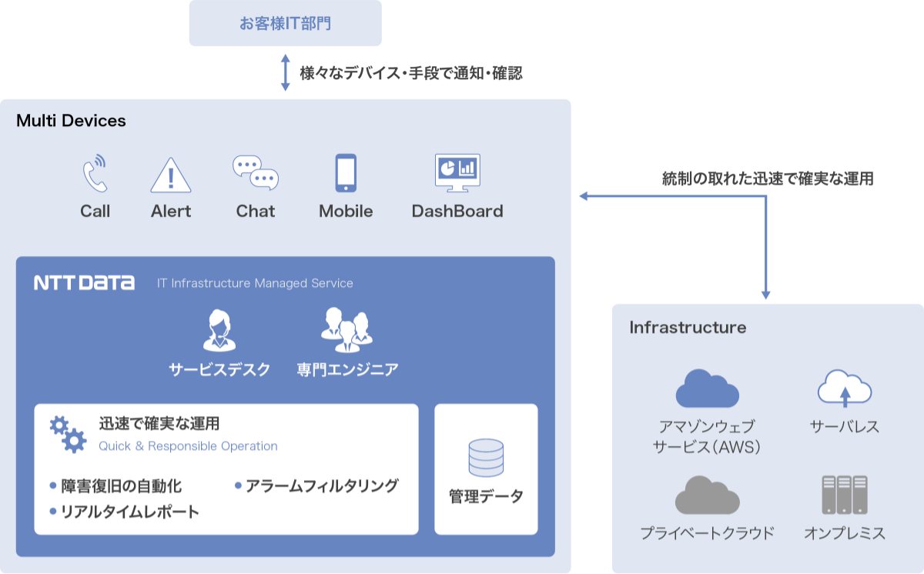
Task: Click the NTT Data logo
Action: click(85, 282)
